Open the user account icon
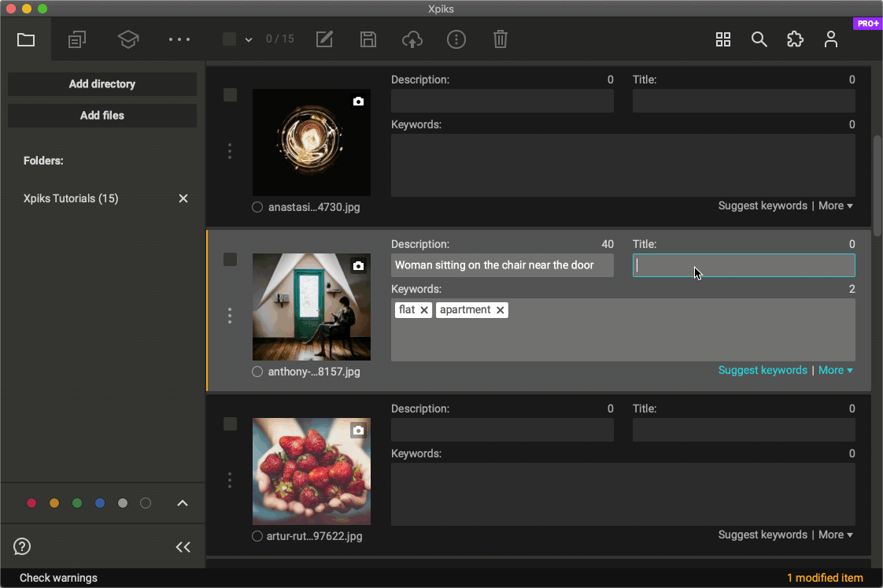 tap(831, 39)
